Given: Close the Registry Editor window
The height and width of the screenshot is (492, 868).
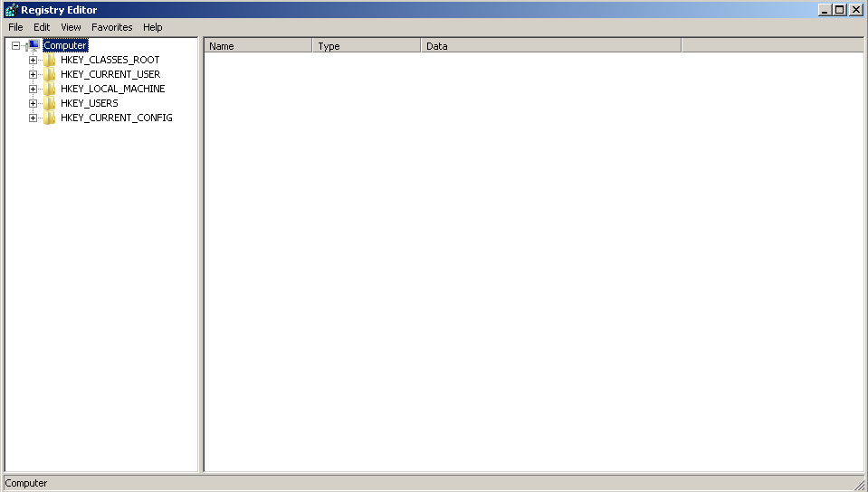Looking at the screenshot, I should [856, 10].
